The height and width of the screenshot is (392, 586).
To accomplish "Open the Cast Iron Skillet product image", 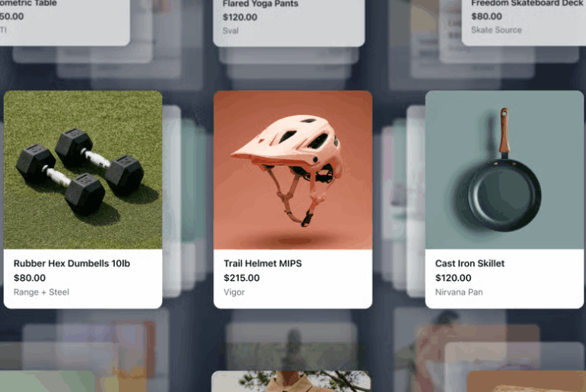I will pyautogui.click(x=504, y=170).
